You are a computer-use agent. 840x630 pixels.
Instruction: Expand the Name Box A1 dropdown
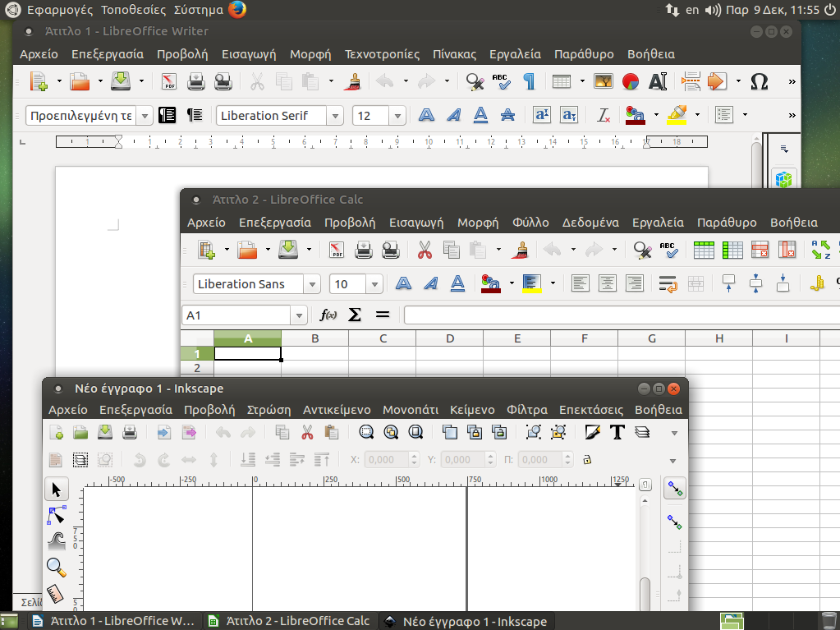click(299, 315)
